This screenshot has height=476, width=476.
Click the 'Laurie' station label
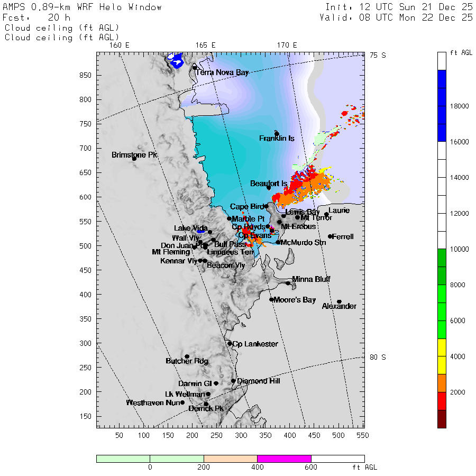[339, 210]
